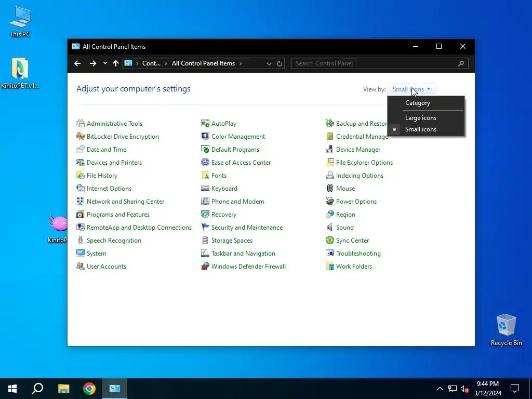
Task: Open the Troubleshooting link
Action: pyautogui.click(x=358, y=254)
